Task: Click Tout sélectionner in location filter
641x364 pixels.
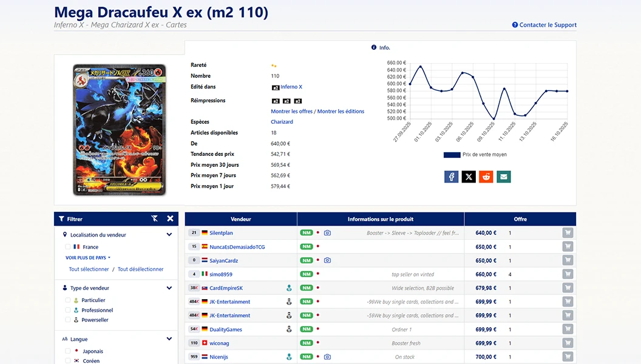Action: (x=89, y=269)
